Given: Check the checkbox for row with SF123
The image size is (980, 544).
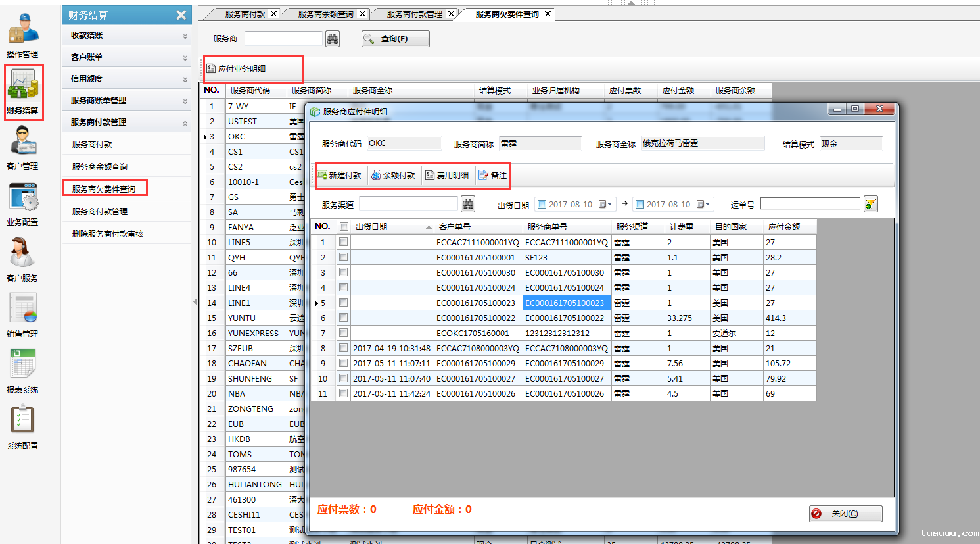Looking at the screenshot, I should pyautogui.click(x=342, y=257).
